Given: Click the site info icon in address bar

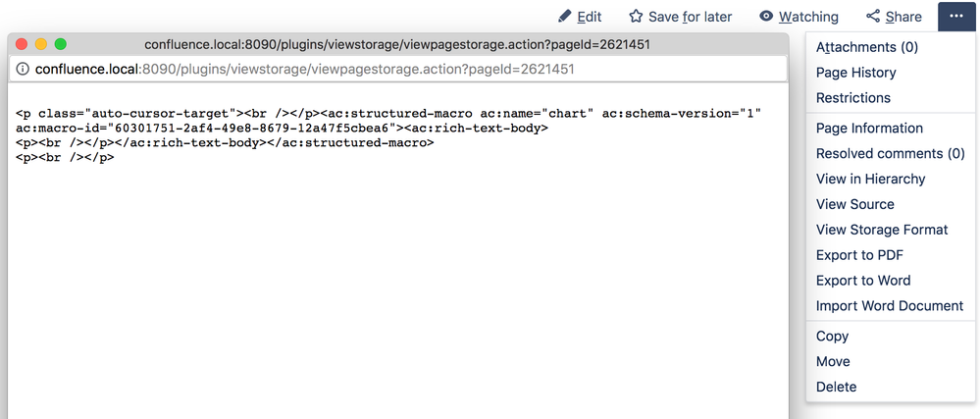Looking at the screenshot, I should click(x=22, y=69).
